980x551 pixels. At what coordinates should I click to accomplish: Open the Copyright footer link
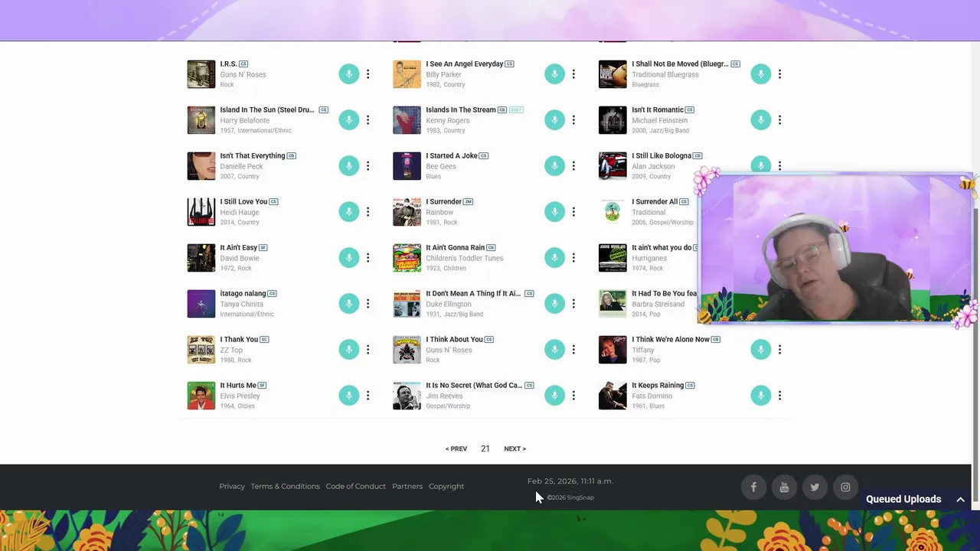pyautogui.click(x=446, y=486)
